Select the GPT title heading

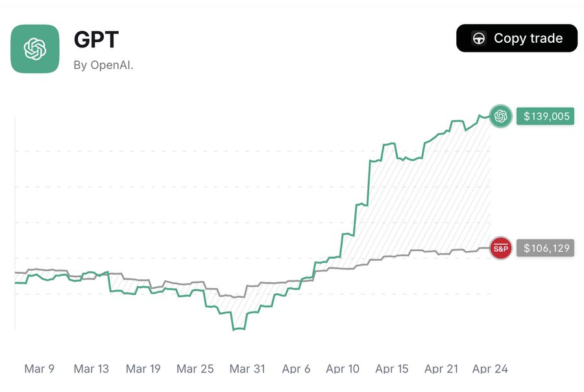97,40
